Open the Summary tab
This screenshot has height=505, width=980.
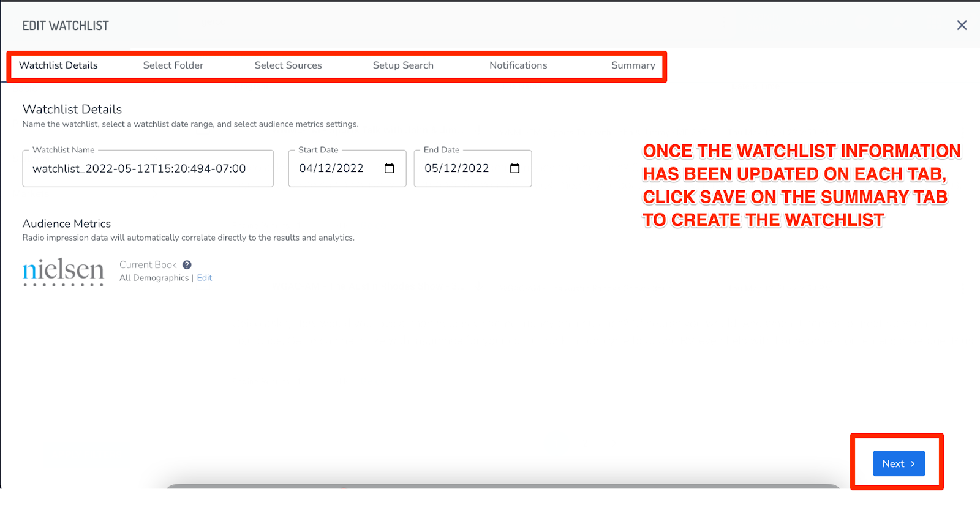pos(633,65)
